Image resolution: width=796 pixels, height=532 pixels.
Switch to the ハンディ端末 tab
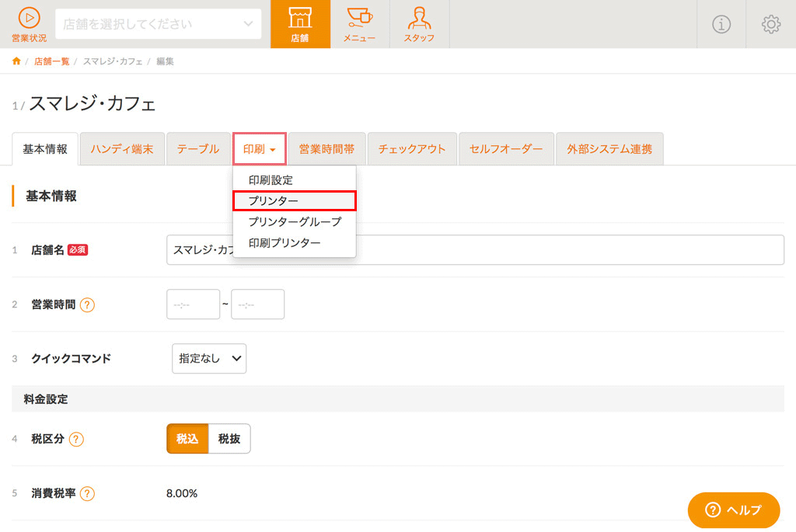122,149
